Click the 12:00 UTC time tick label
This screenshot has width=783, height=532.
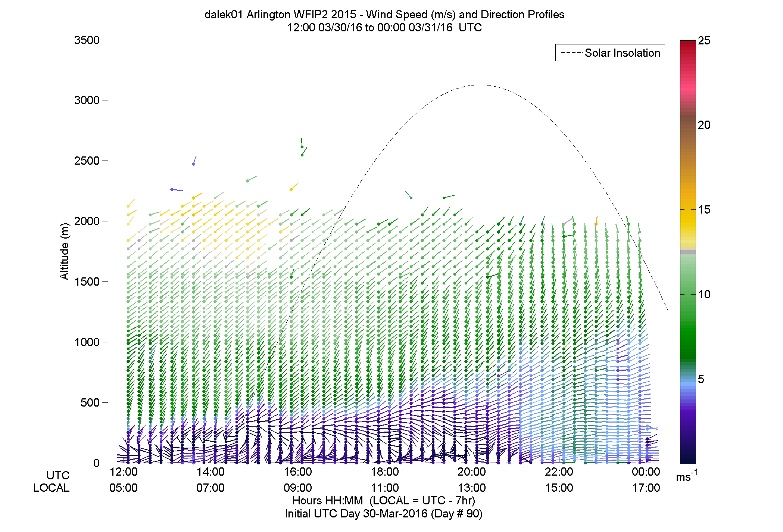pyautogui.click(x=124, y=472)
